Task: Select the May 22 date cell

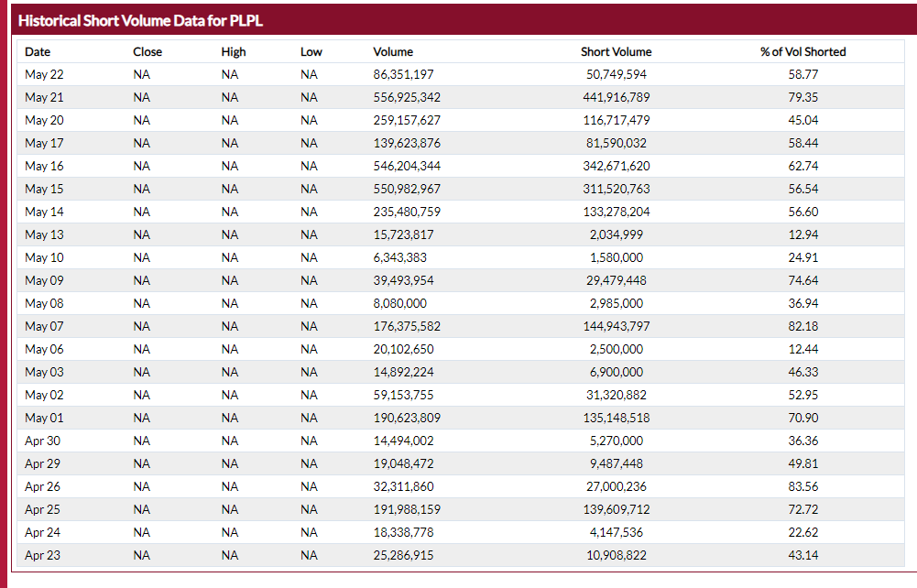Action: click(x=44, y=74)
